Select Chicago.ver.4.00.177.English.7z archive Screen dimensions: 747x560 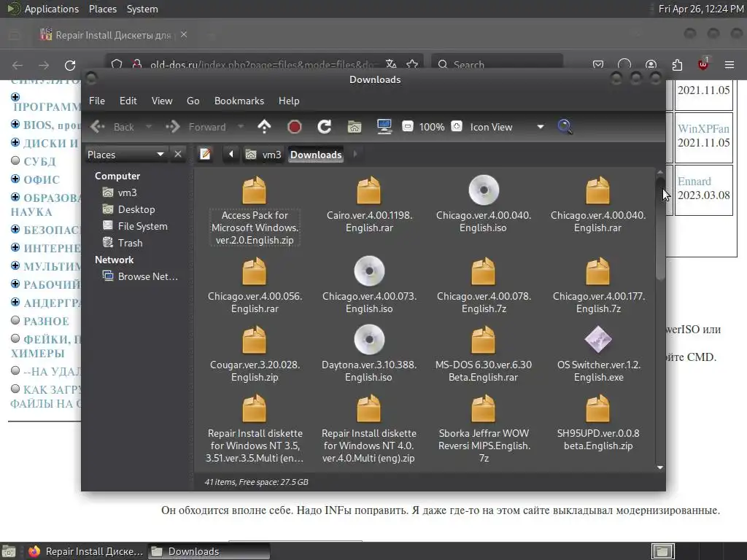point(598,285)
